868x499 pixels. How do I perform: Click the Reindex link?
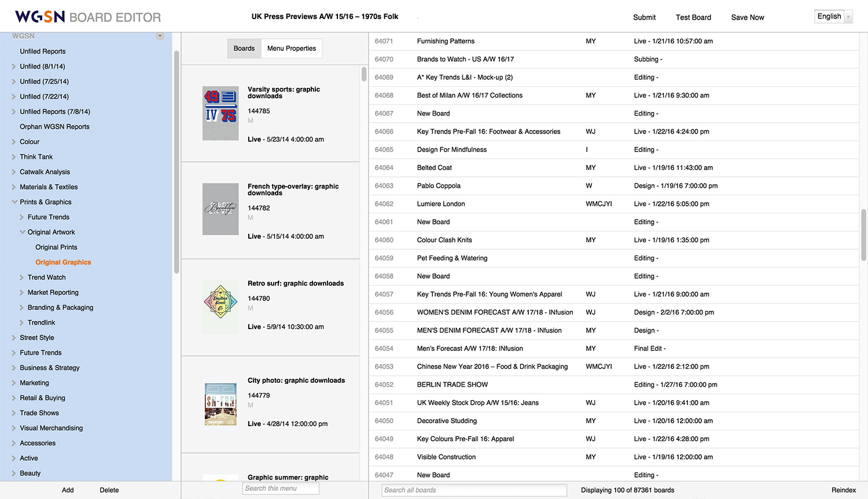843,490
